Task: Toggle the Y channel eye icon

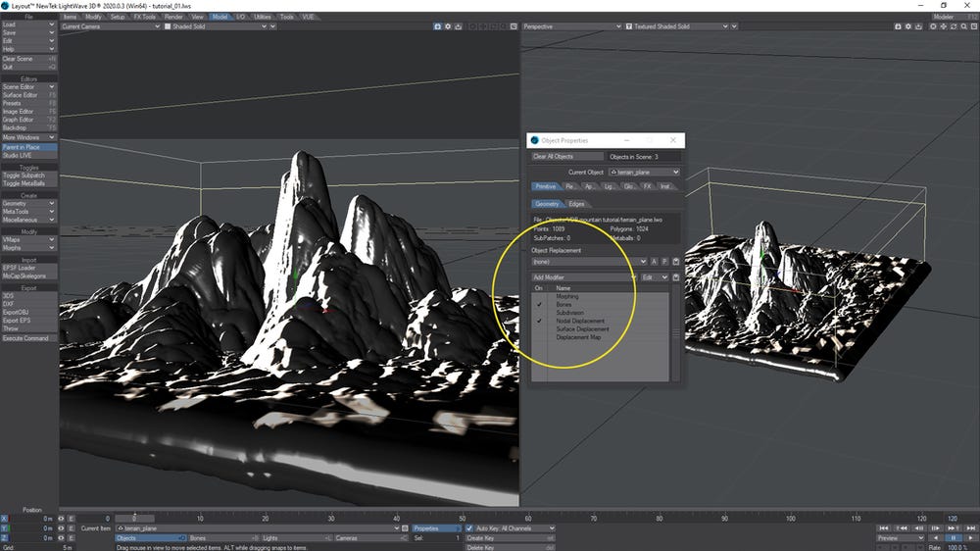Action: pos(61,527)
